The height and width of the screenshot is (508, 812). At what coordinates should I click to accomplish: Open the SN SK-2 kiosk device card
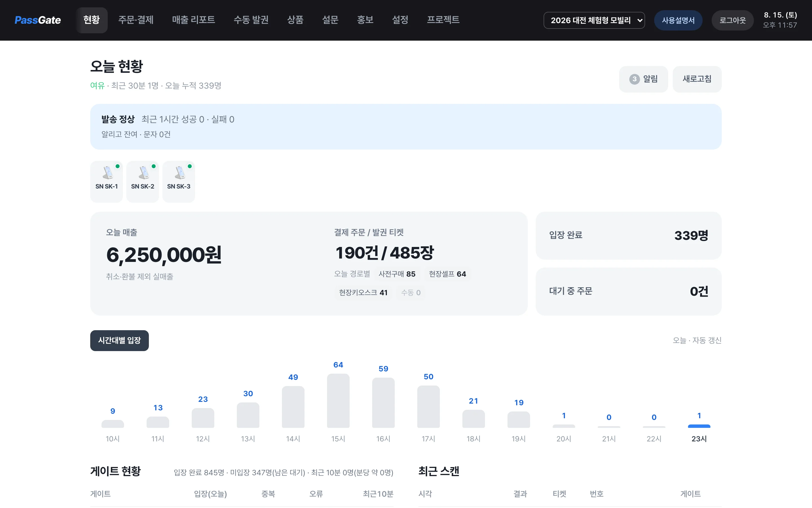143,182
